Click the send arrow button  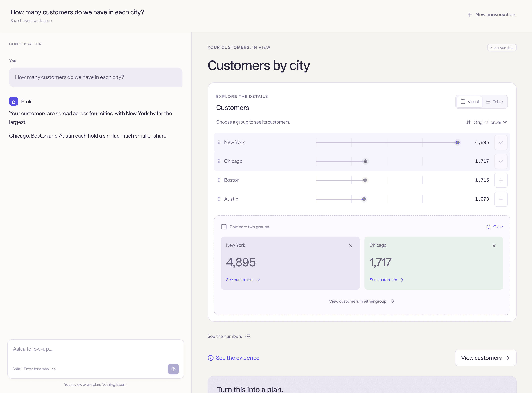click(173, 369)
